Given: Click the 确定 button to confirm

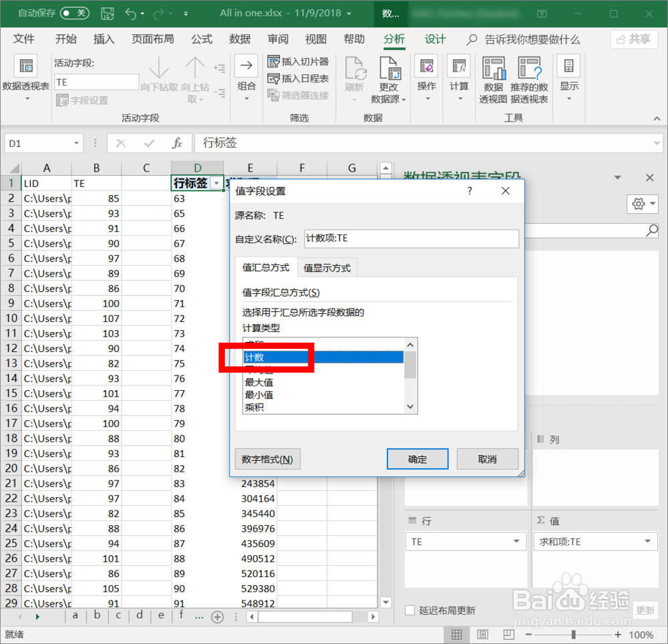Looking at the screenshot, I should 417,459.
